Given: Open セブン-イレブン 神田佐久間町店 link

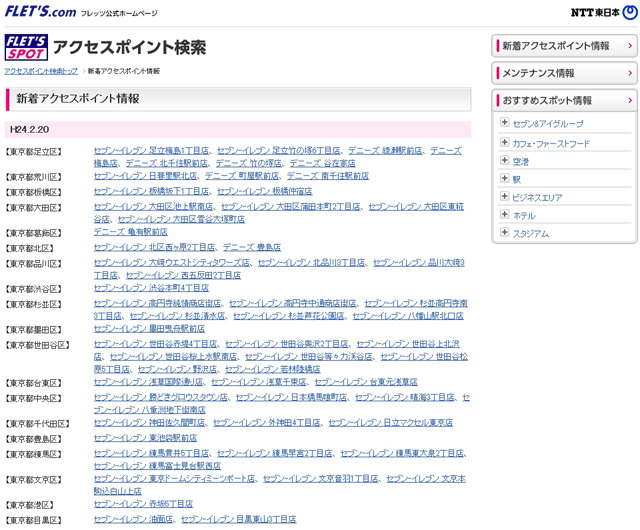Looking at the screenshot, I should click(149, 423).
